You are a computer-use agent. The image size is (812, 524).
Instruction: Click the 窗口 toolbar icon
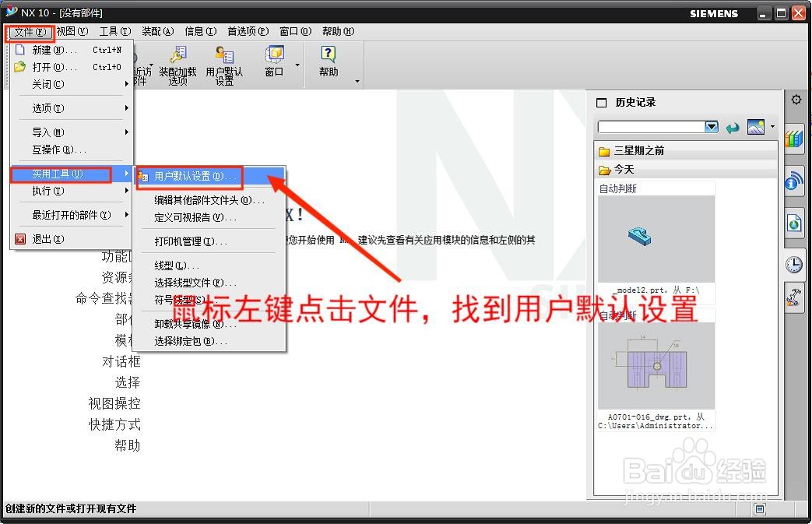coord(275,61)
